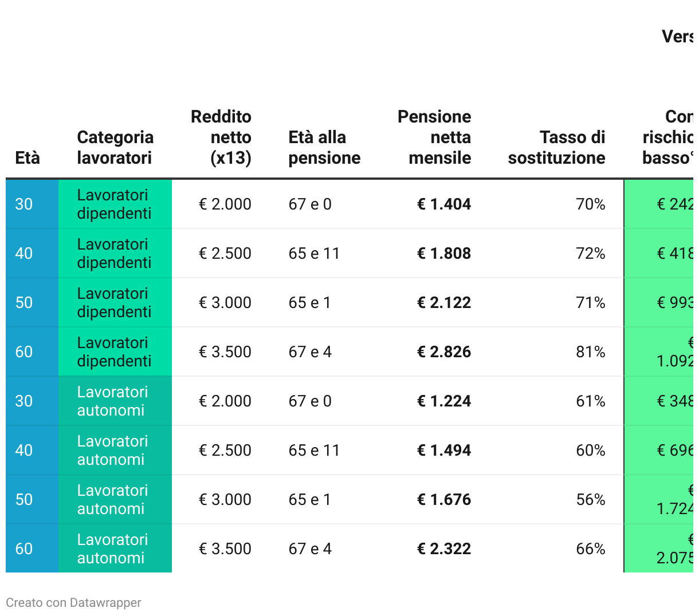699x616 pixels.
Task: Click the "Tasso di sostituzione" column header
Action: point(556,148)
